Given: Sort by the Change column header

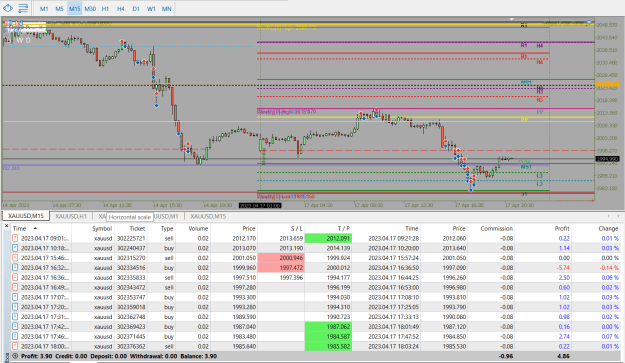Looking at the screenshot, I should click(608, 228).
